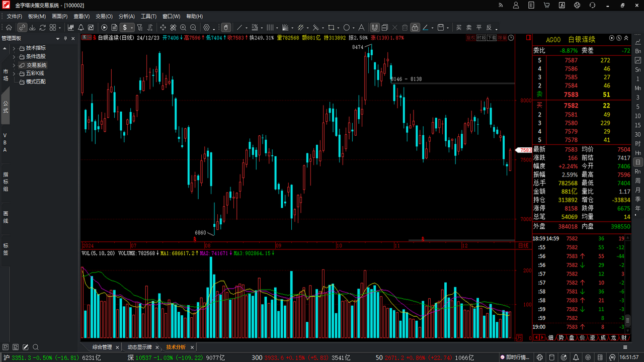
Task: Click the 买 buy button in toolbar
Action: pyautogui.click(x=459, y=28)
